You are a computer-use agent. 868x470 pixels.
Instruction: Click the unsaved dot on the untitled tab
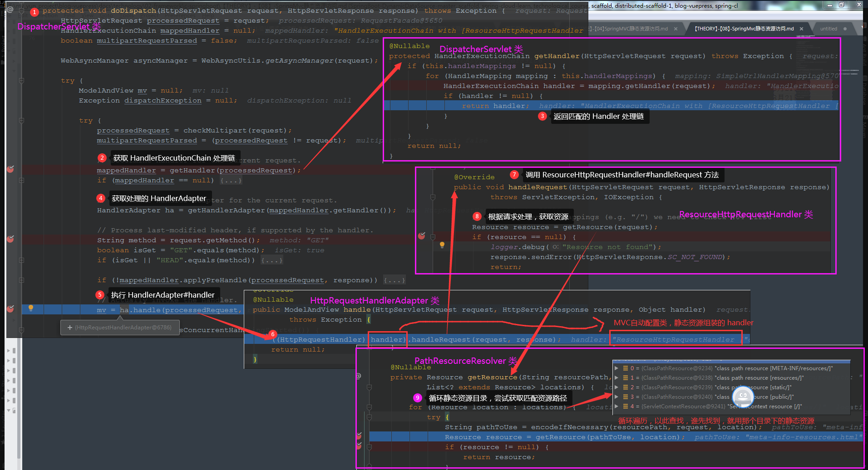[x=845, y=29]
